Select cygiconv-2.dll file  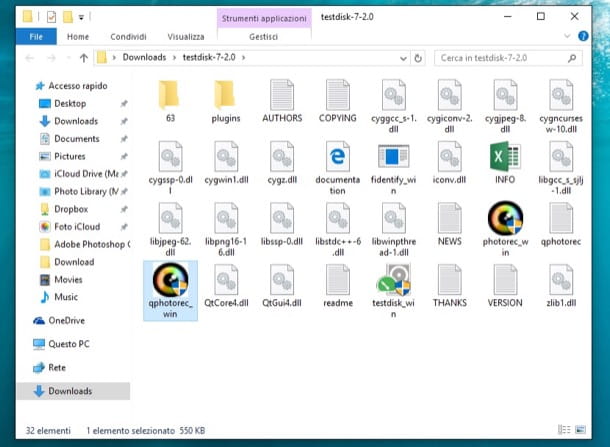[x=449, y=106]
